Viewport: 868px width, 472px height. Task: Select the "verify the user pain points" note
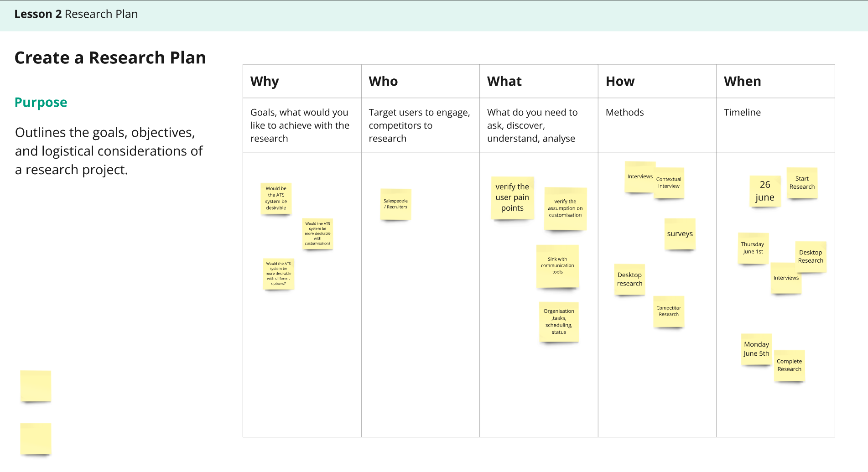coord(512,197)
